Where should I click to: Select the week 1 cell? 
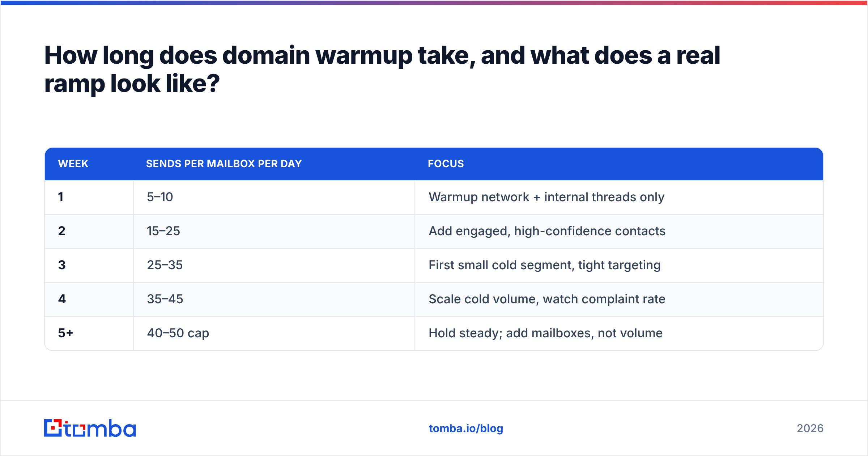coord(89,197)
